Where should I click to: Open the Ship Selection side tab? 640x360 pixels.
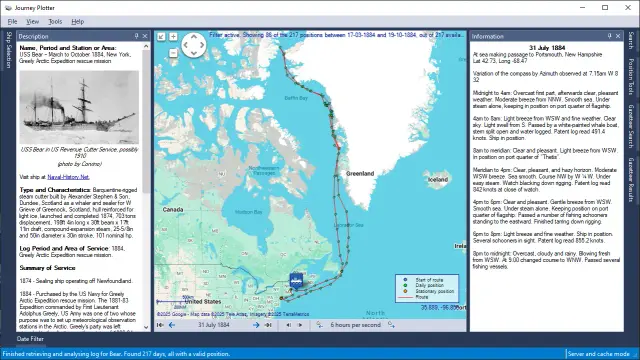point(9,50)
